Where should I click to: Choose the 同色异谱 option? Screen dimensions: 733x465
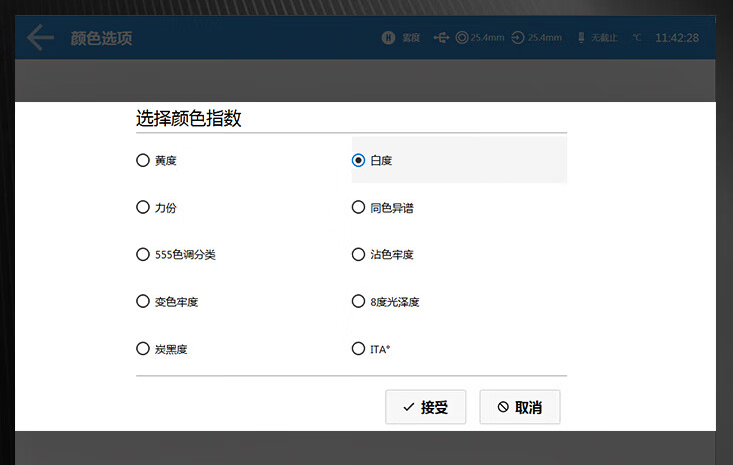[359, 207]
